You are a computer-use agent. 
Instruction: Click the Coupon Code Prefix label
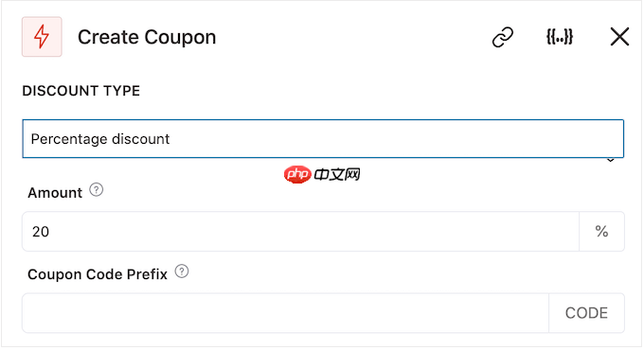[x=98, y=274]
